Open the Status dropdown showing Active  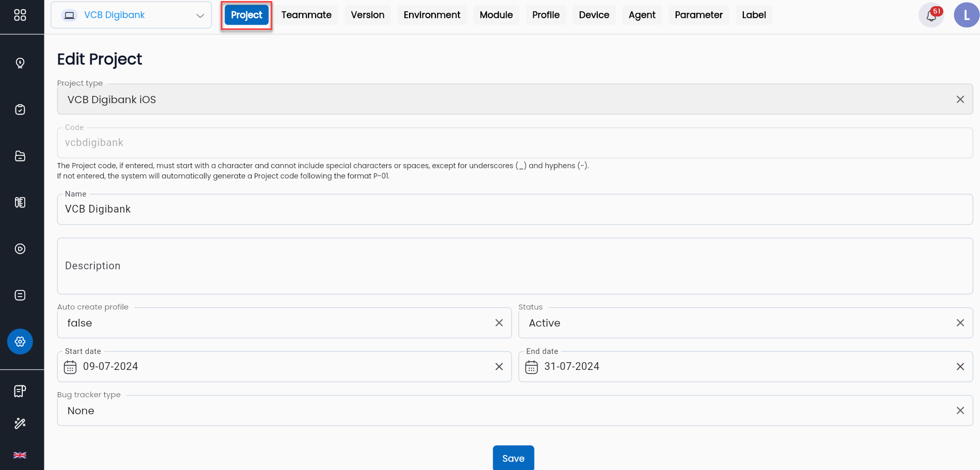click(722, 322)
